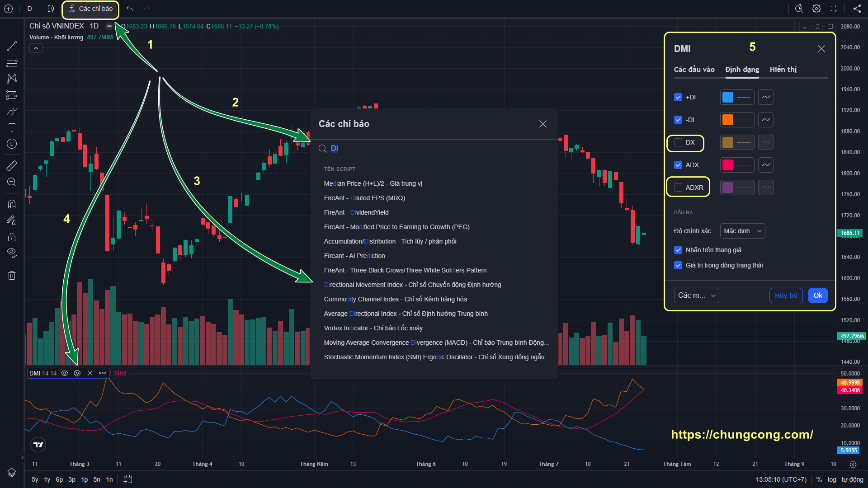Open DMI indicator settings gear

coord(77,373)
